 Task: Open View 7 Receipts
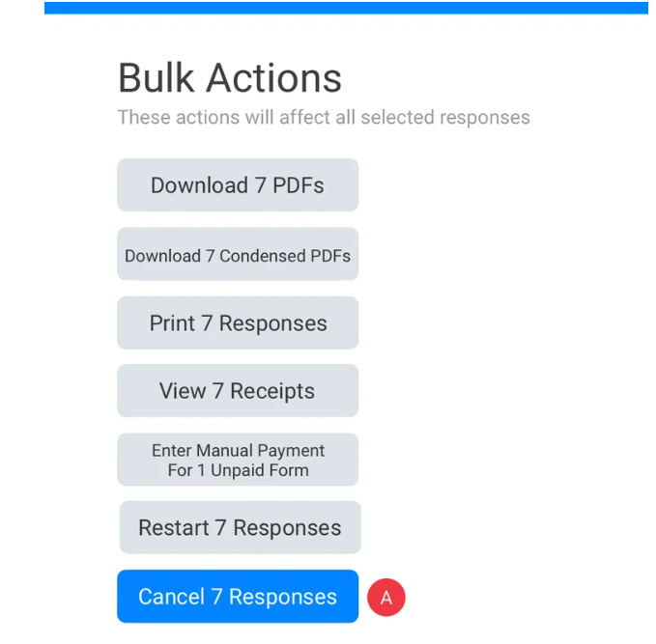pyautogui.click(x=238, y=391)
